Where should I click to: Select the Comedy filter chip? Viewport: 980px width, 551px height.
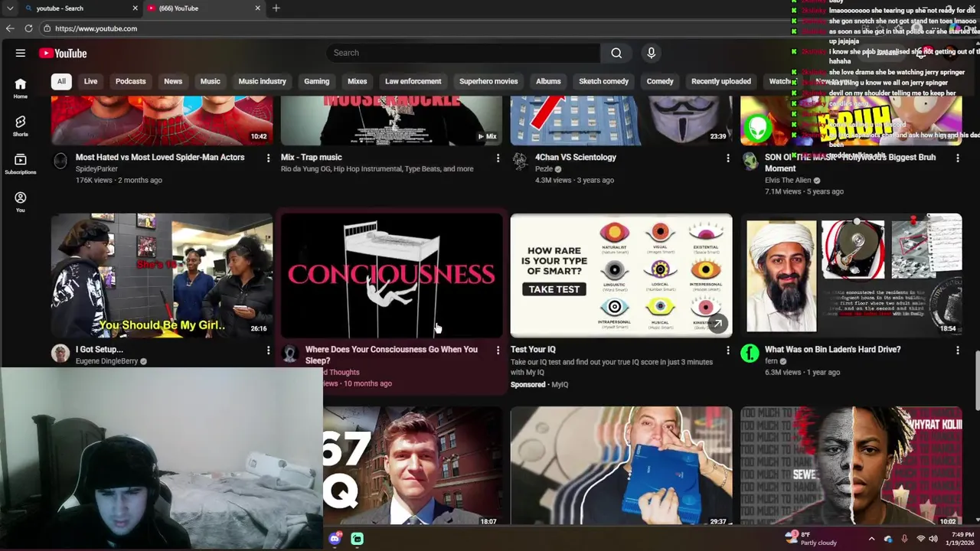(x=660, y=81)
